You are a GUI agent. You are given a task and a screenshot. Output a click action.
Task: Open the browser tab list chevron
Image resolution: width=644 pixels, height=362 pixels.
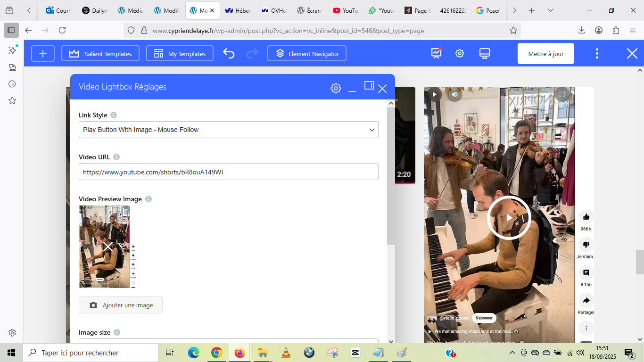pyautogui.click(x=550, y=10)
